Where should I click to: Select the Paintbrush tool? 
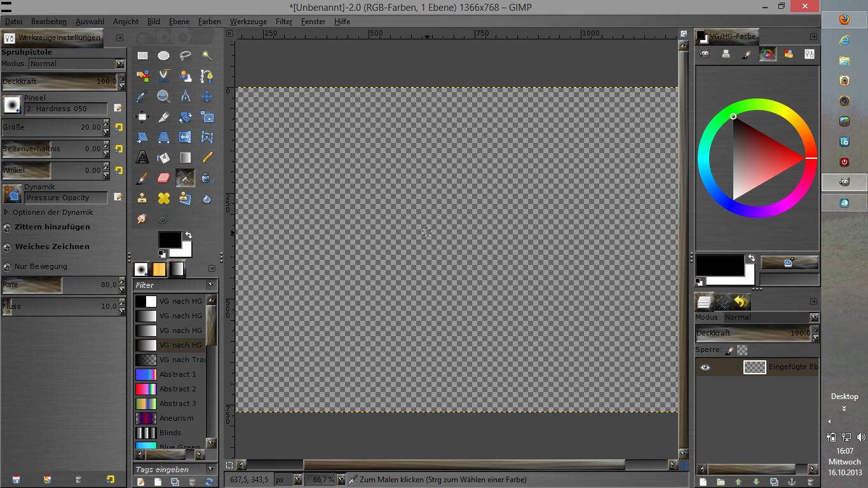click(142, 178)
